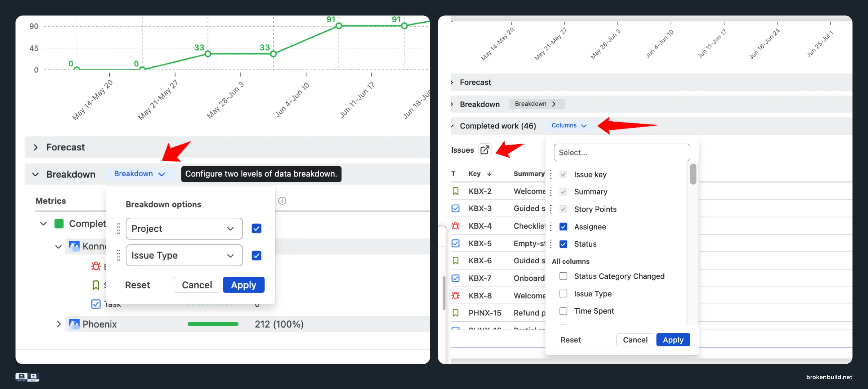The image size is (868, 389).
Task: Click the 33 data point at May 21-May 27
Action: click(208, 54)
